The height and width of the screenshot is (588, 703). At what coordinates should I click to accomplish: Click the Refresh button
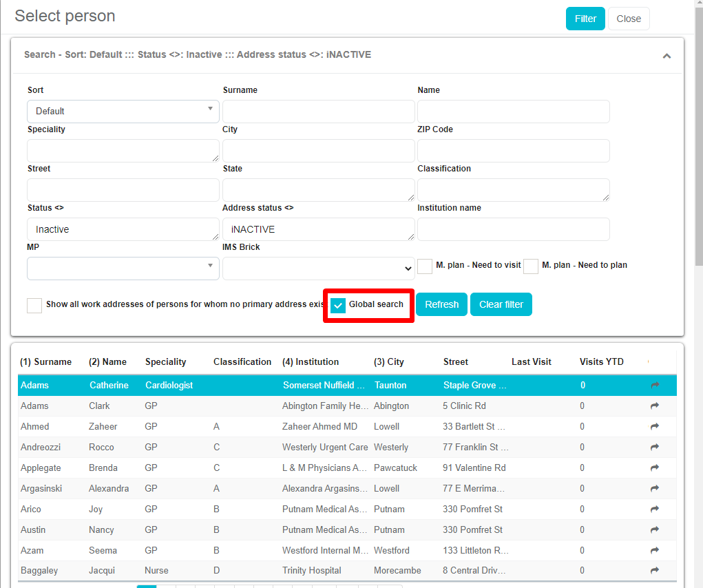coord(441,304)
